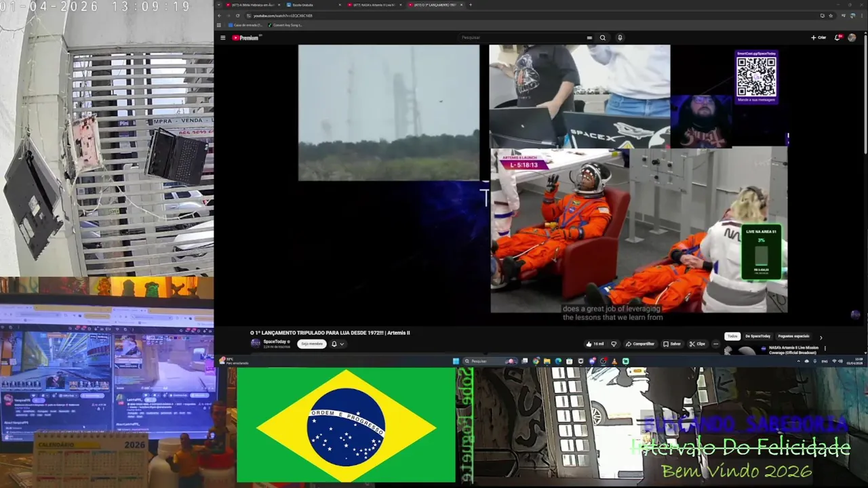This screenshot has width=868, height=488.
Task: Click the launch pad camera view in video
Action: [x=389, y=113]
